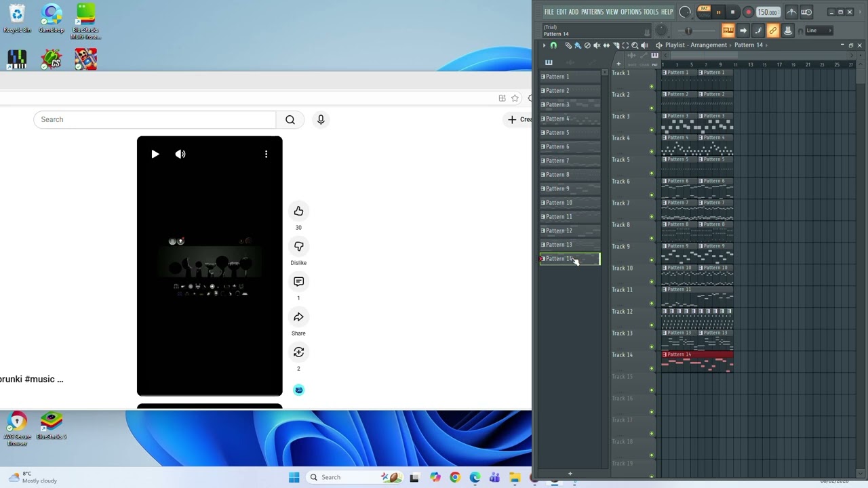This screenshot has width=868, height=488.
Task: Open the EDIT menu in FL Studio
Action: pos(561,12)
